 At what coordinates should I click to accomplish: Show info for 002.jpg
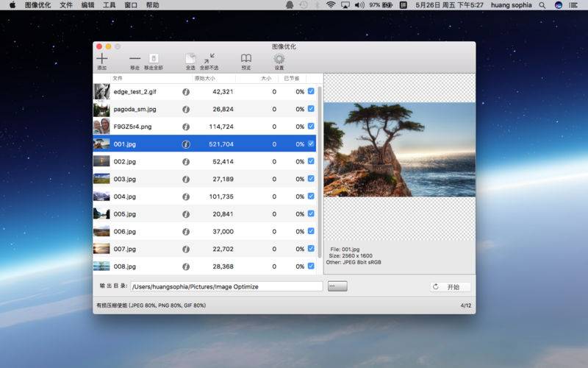click(x=186, y=161)
